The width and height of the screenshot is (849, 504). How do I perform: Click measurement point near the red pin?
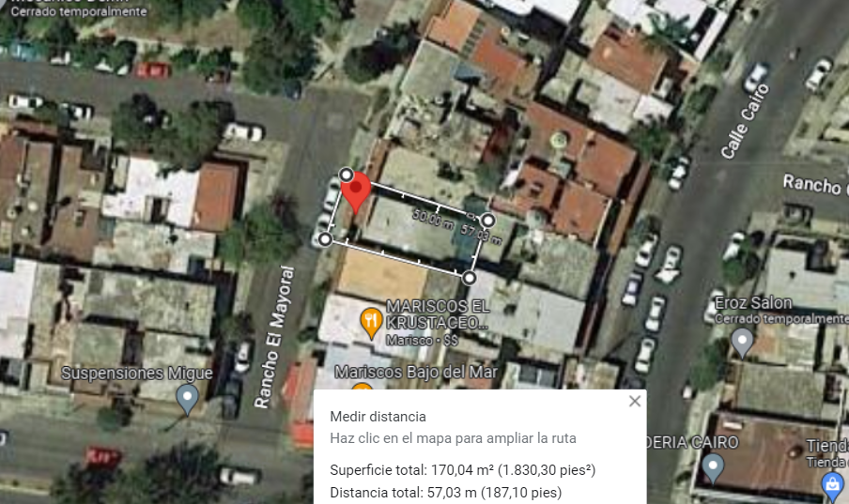pyautogui.click(x=346, y=175)
